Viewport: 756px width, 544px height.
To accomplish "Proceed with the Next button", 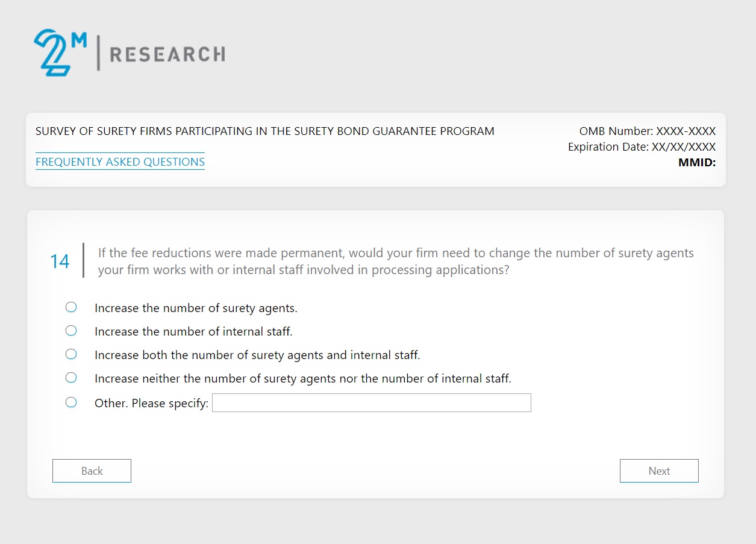I will (x=659, y=471).
